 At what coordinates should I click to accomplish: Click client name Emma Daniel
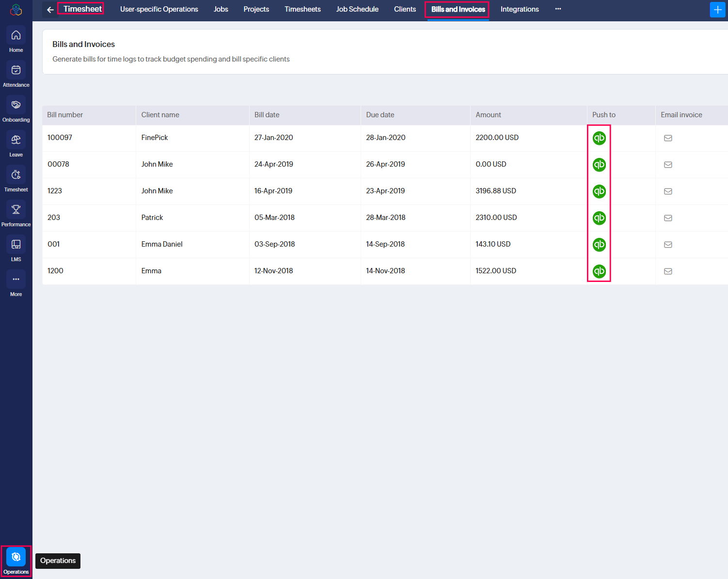click(162, 244)
